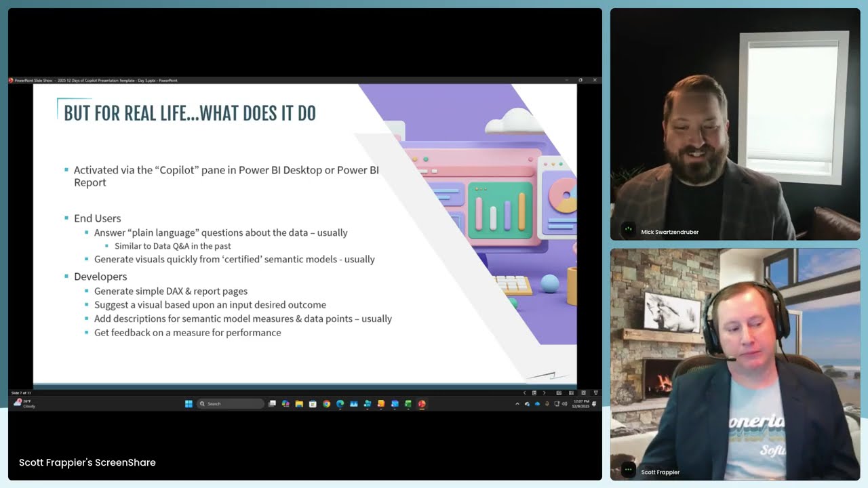Minimize the PowerPoint slide show window

coord(566,80)
